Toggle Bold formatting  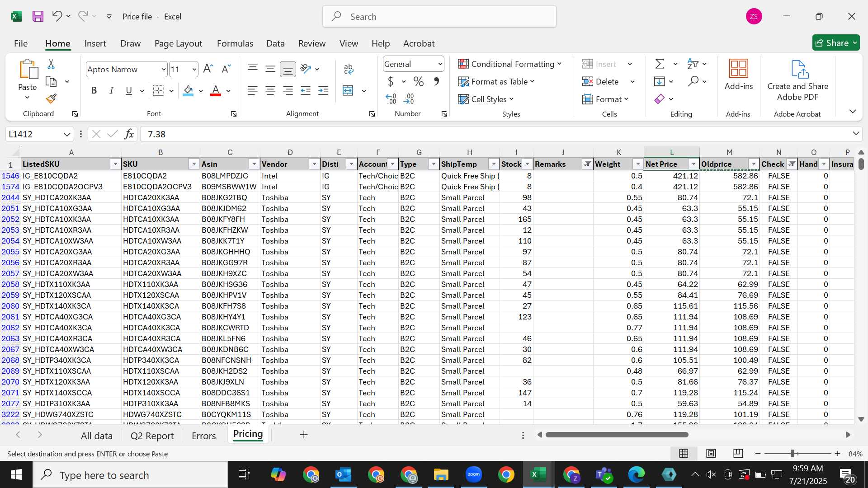coord(94,91)
